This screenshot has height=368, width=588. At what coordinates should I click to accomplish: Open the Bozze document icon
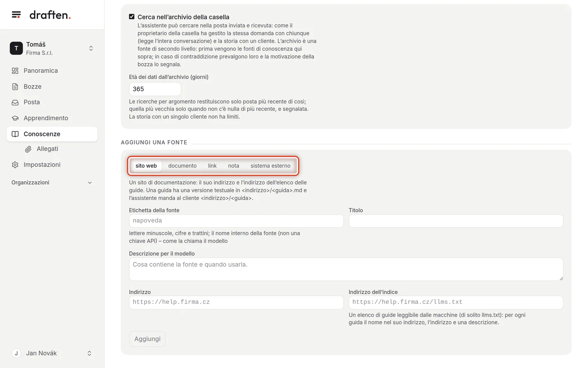[x=15, y=87]
